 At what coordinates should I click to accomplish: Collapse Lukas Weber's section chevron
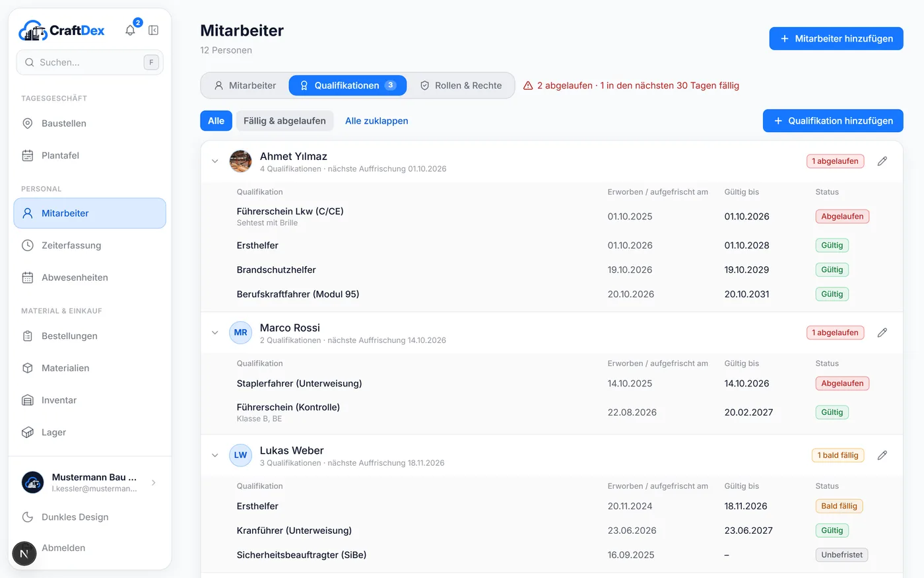pyautogui.click(x=214, y=455)
